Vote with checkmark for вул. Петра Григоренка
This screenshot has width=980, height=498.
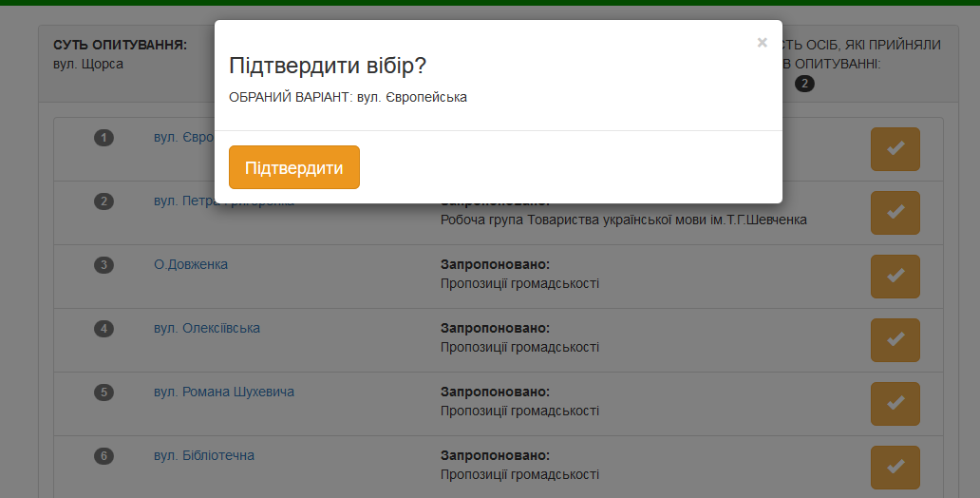click(895, 213)
